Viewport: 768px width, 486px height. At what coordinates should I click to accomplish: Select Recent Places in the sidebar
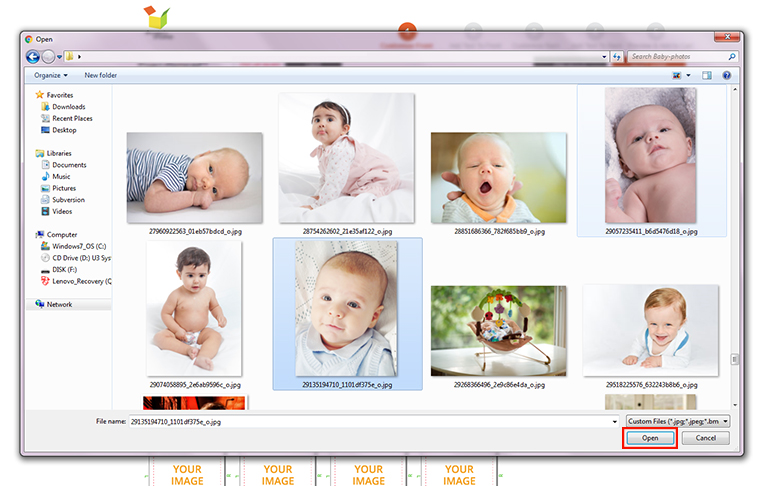pos(72,118)
